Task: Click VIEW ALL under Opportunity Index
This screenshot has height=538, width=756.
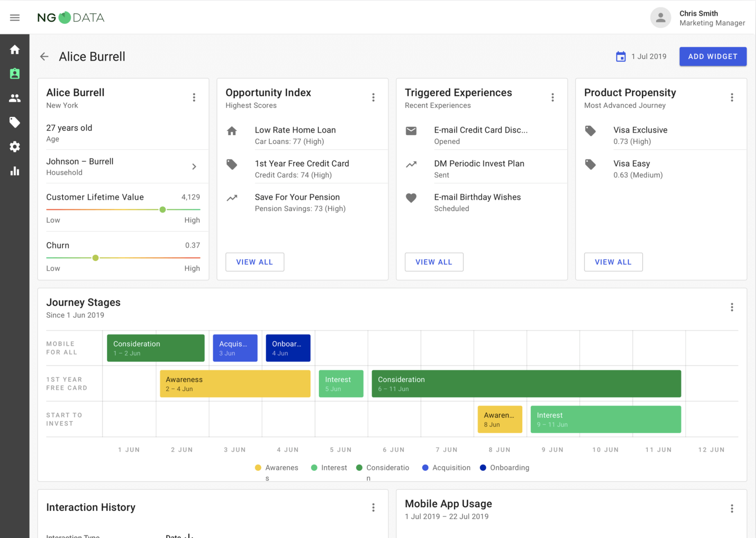Action: [x=254, y=262]
